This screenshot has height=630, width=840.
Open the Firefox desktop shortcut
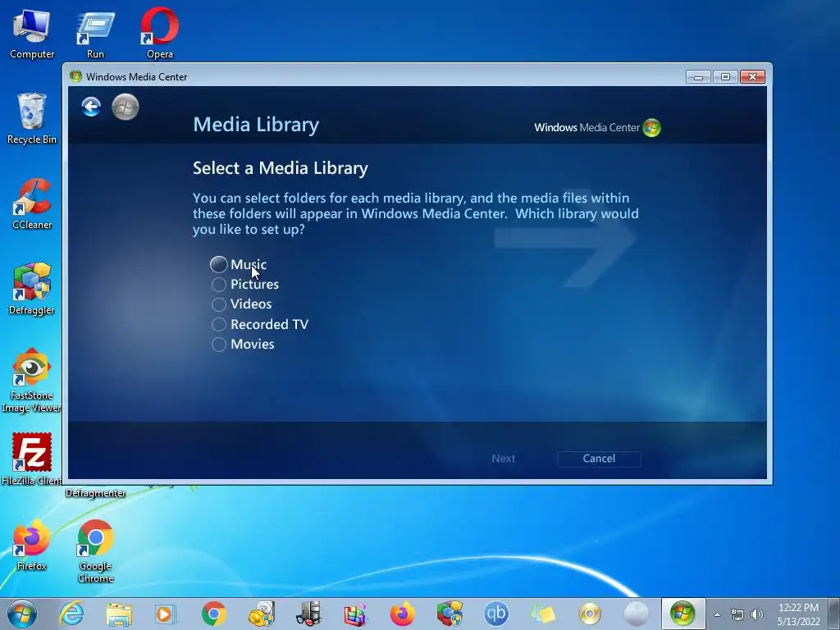[32, 545]
